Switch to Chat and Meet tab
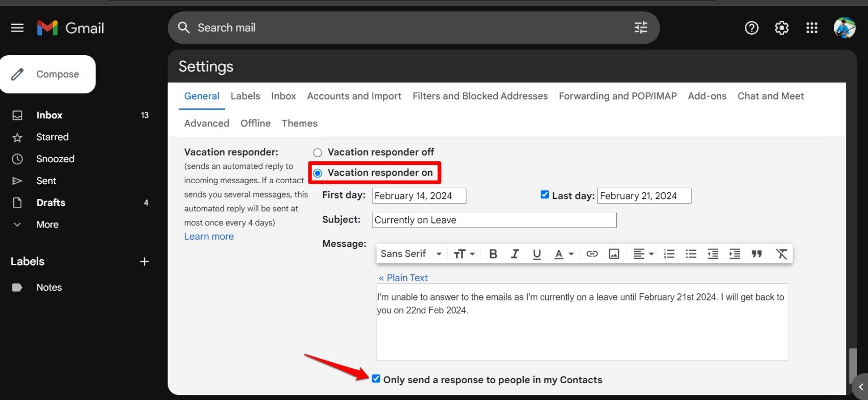Viewport: 868px width, 400px height. point(770,96)
